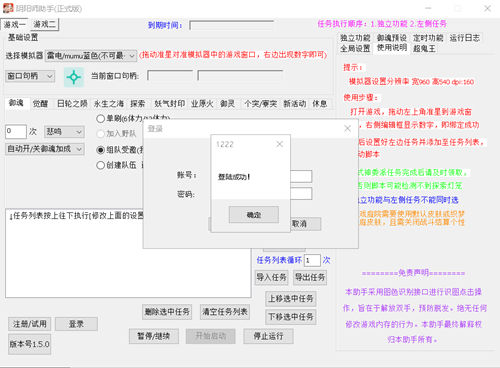This screenshot has height=368, width=500.
Task: Open the 日轮之陨 tab
Action: point(72,104)
